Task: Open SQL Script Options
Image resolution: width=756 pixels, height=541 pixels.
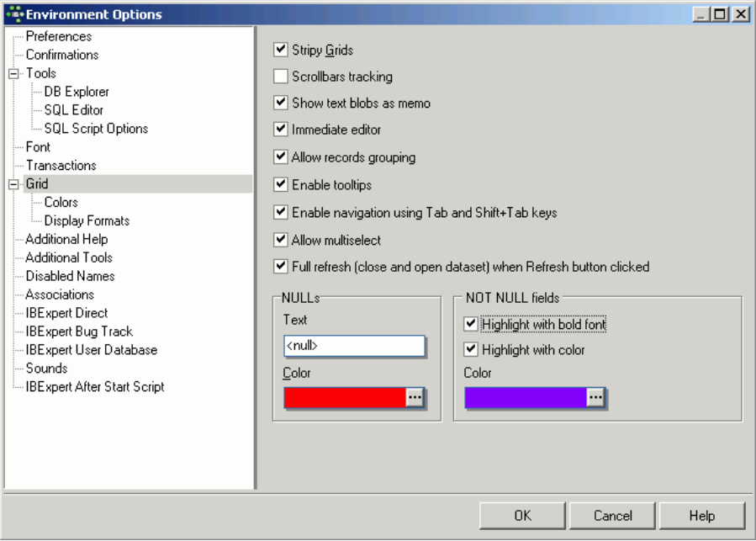Action: (96, 129)
